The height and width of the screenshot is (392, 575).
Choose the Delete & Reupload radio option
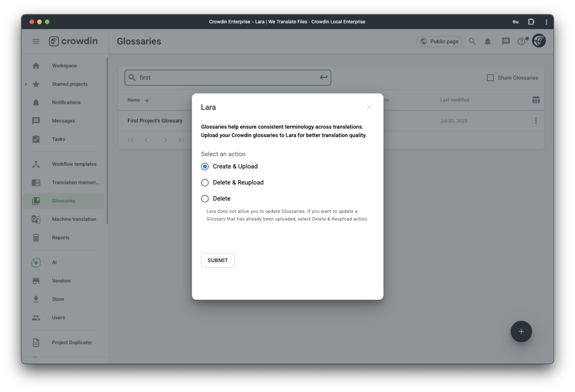point(205,183)
